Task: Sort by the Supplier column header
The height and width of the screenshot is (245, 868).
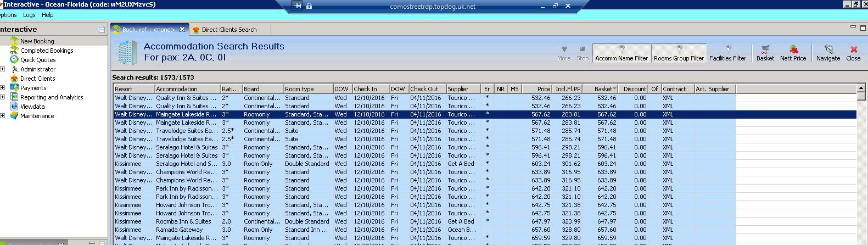Action: [463, 89]
